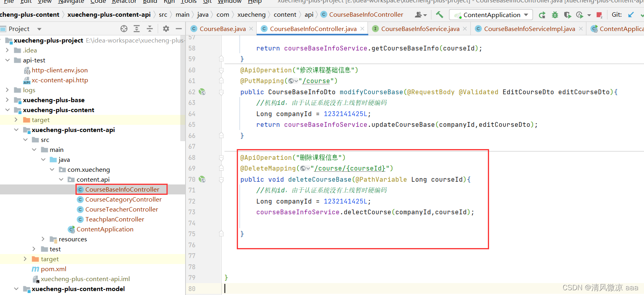Fold the deleteCourseBase method at line 70
Viewport: 644px width, 295px height.
click(221, 179)
